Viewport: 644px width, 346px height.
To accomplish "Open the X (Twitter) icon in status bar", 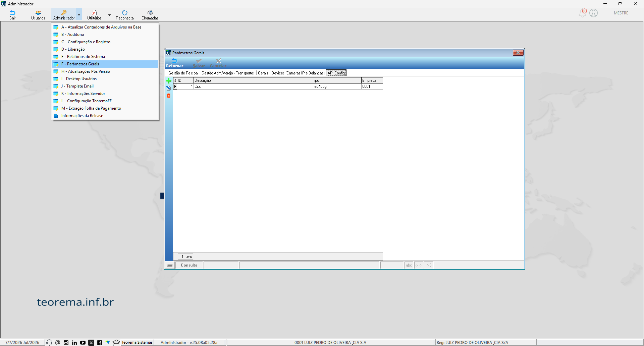I will point(91,343).
